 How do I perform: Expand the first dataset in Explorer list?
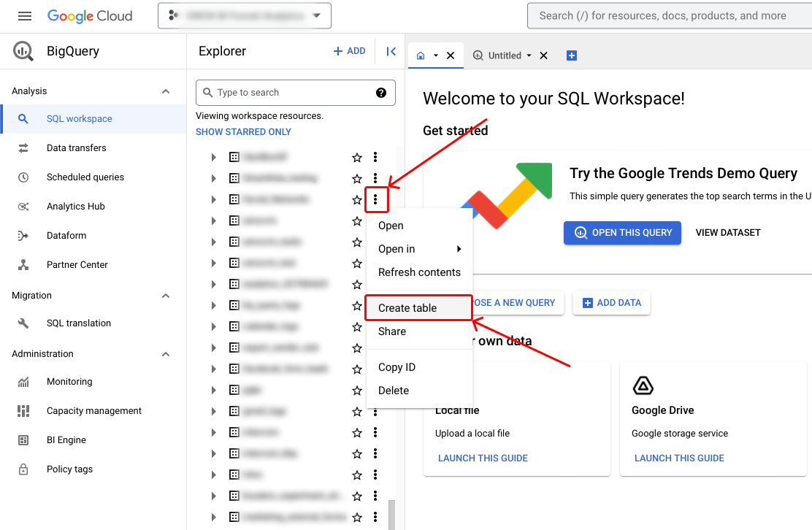(x=213, y=158)
